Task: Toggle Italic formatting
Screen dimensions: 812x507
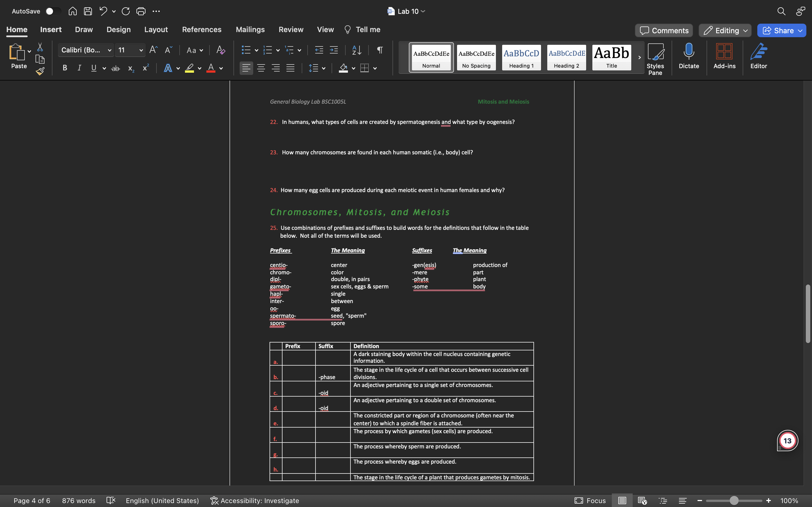Action: coord(79,68)
